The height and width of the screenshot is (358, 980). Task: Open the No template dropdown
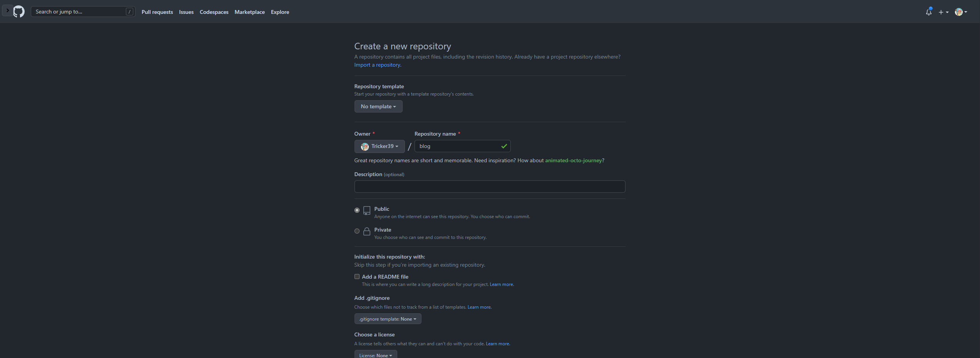[x=378, y=106]
